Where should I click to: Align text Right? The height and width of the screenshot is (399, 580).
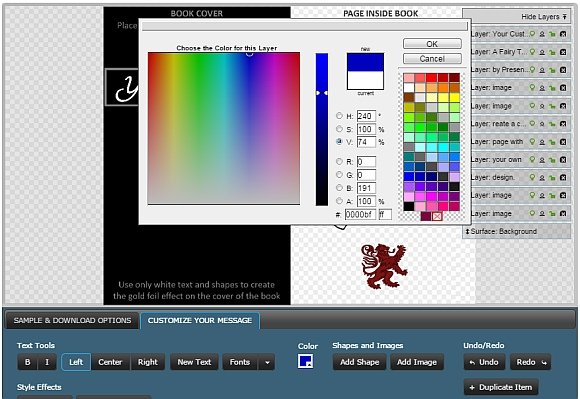tap(148, 362)
